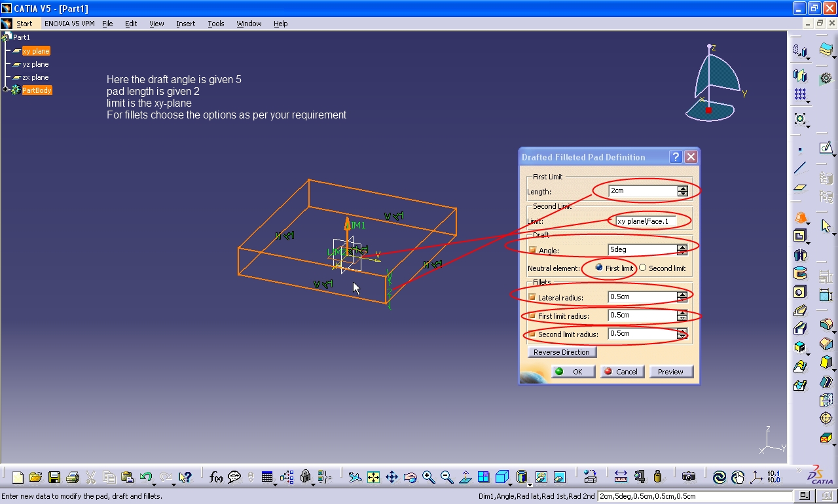The width and height of the screenshot is (838, 504).
Task: Click the Capture camera icon
Action: (x=688, y=477)
